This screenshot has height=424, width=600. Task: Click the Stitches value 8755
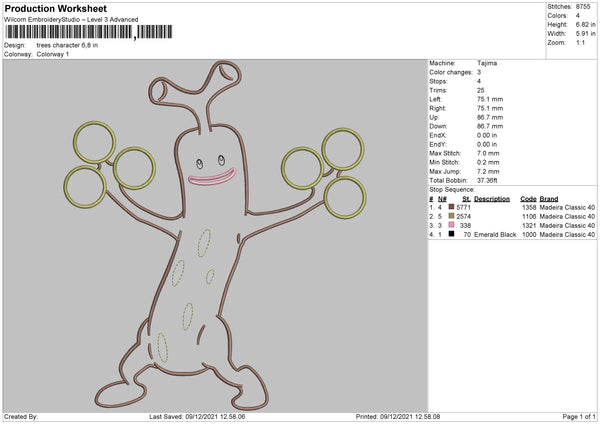click(583, 7)
